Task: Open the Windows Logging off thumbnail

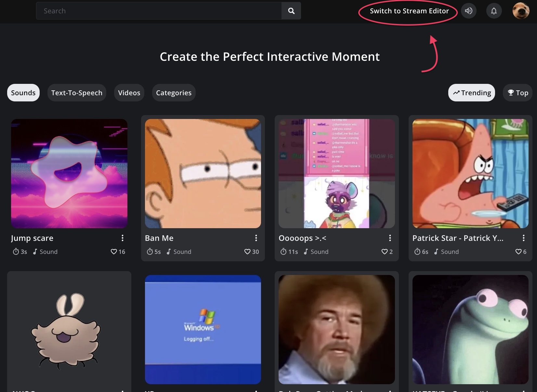Action: (x=203, y=330)
